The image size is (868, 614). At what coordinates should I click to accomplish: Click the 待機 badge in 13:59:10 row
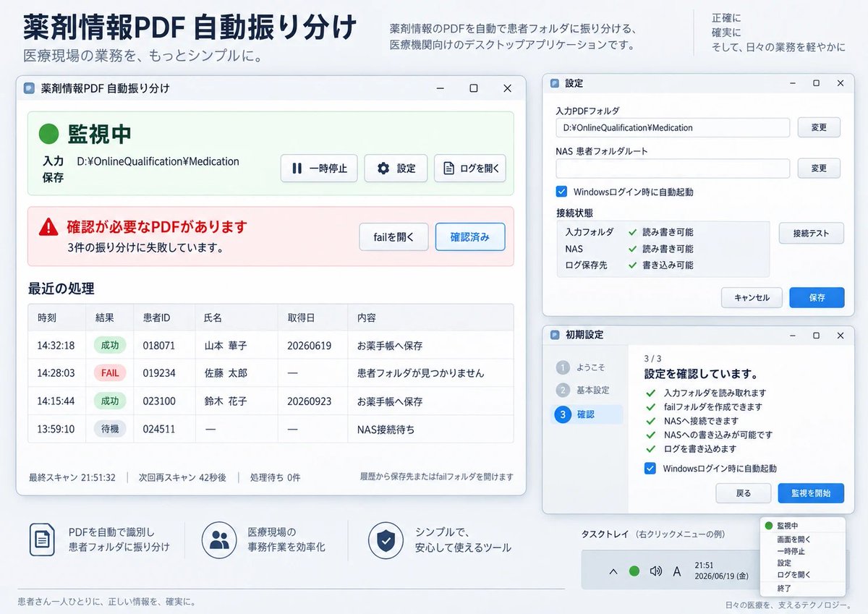coord(110,429)
